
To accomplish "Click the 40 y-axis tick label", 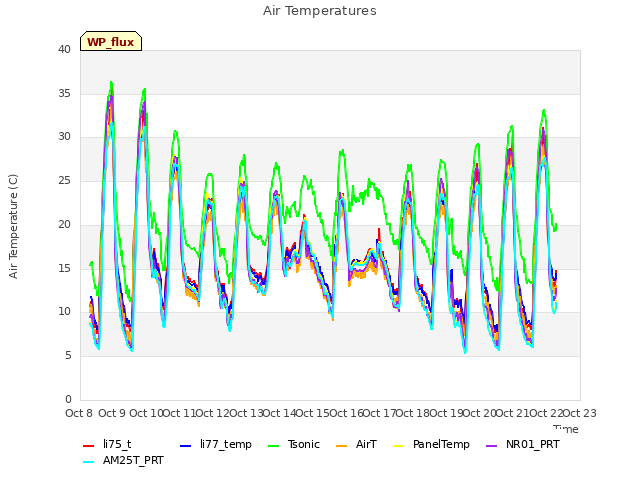I will (64, 49).
